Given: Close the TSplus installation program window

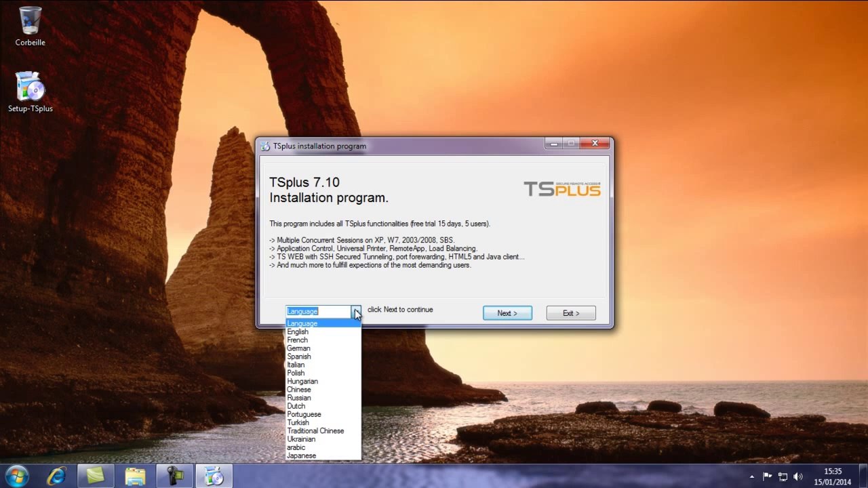Looking at the screenshot, I should coord(595,143).
